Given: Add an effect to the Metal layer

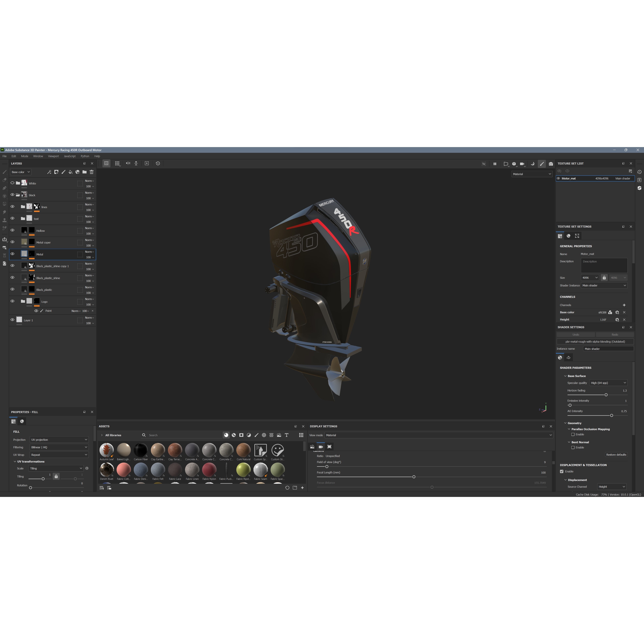Looking at the screenshot, I should click(49, 172).
